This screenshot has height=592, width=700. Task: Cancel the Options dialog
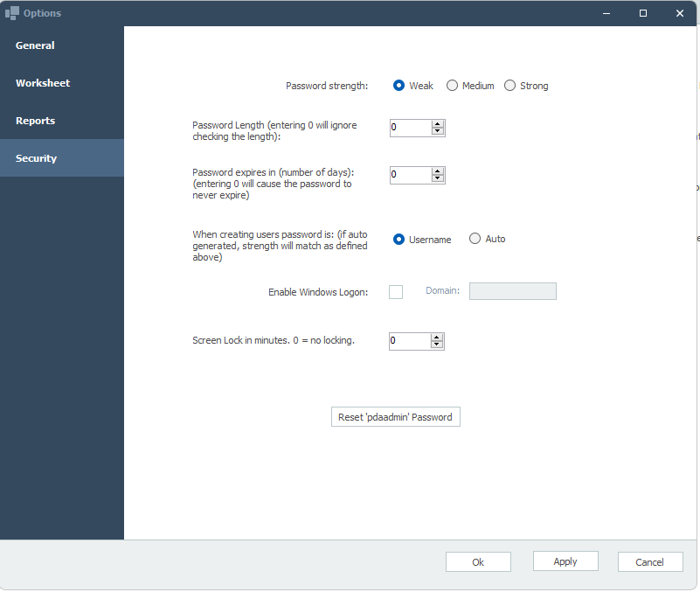650,562
